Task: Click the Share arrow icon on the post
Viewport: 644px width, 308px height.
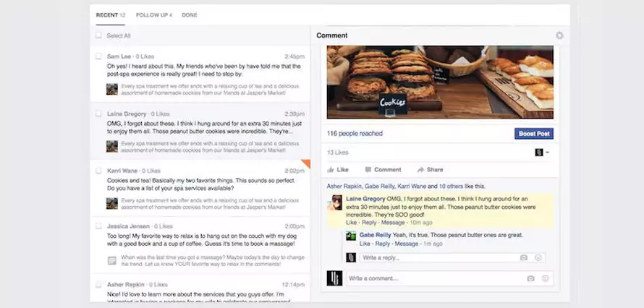Action: pos(420,170)
